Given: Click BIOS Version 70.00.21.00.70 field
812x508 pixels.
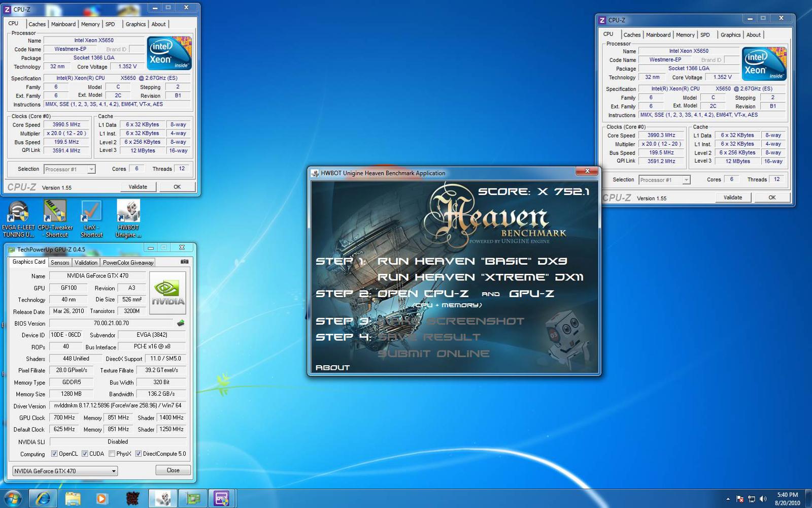Looking at the screenshot, I should coord(111,323).
